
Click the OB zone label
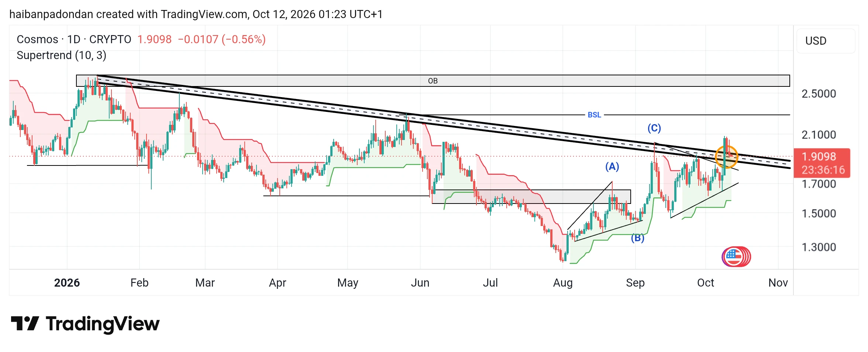[x=433, y=81]
